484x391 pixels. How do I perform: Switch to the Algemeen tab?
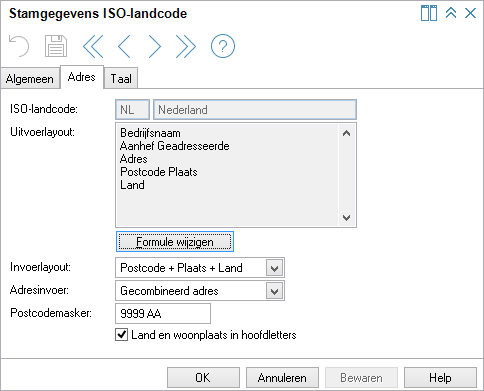[30, 79]
